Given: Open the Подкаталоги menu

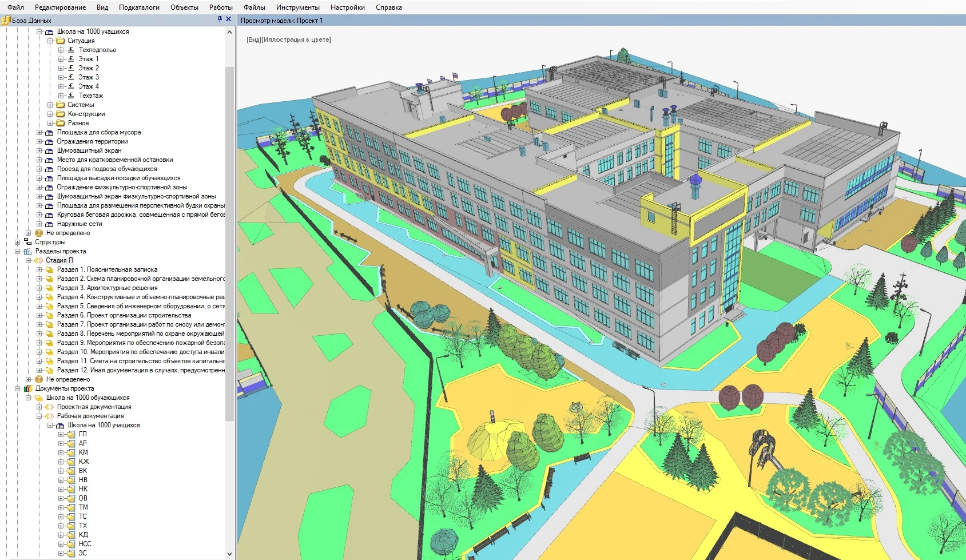Looking at the screenshot, I should pyautogui.click(x=139, y=7).
